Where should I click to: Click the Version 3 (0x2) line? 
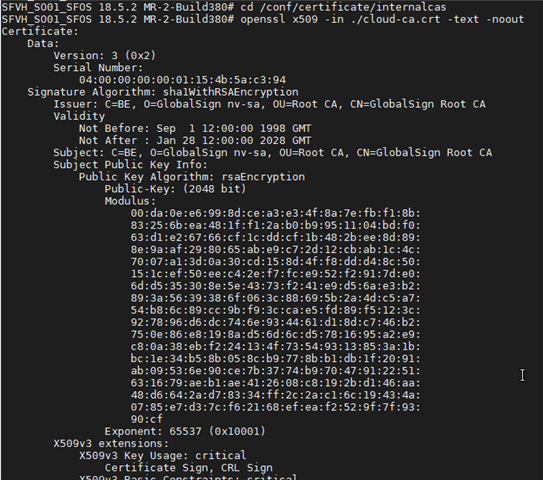(105, 56)
